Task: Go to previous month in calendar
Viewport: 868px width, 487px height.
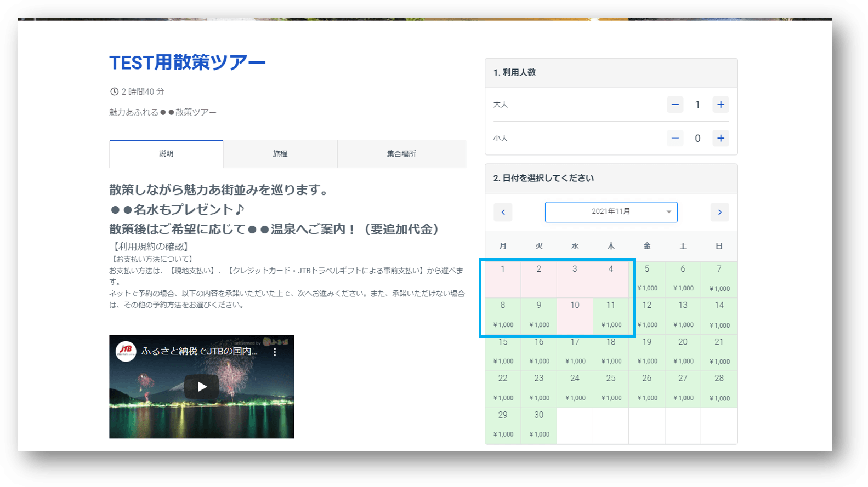Action: (x=503, y=212)
